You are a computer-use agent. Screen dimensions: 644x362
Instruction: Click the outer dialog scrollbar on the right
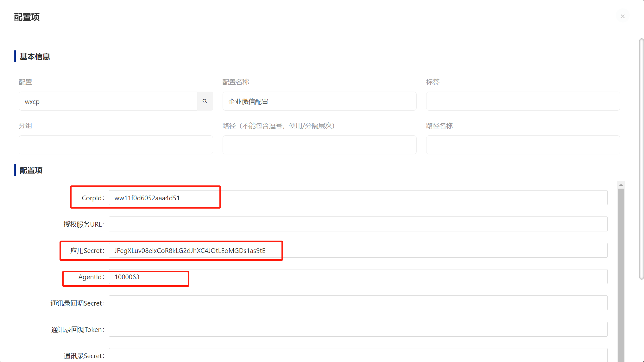[641, 158]
